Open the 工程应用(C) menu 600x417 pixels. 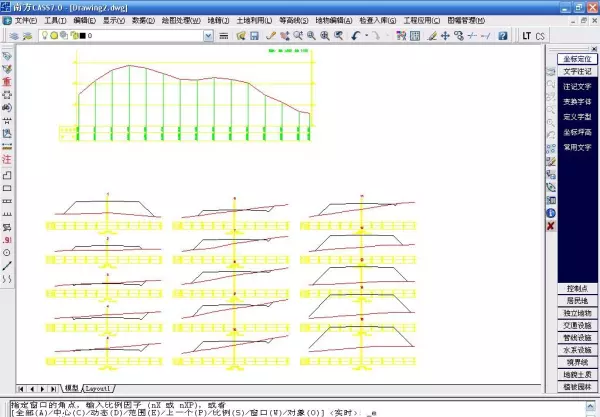coord(422,21)
